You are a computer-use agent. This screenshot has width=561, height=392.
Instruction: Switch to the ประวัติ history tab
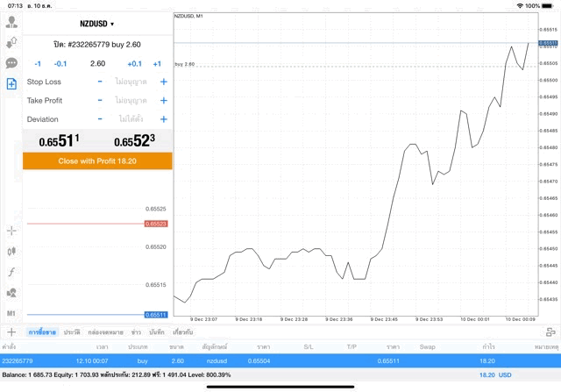click(x=72, y=332)
